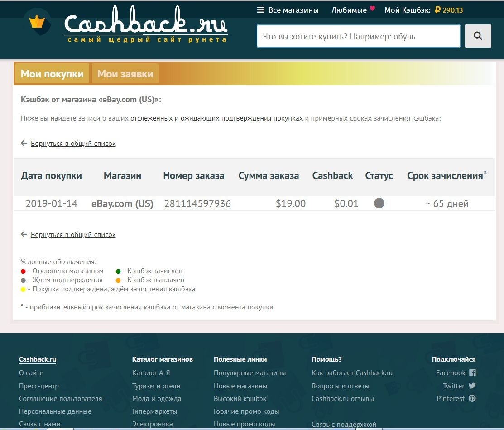The image size is (504, 430).
Task: Open the Facebook text link in footer
Action: click(451, 373)
